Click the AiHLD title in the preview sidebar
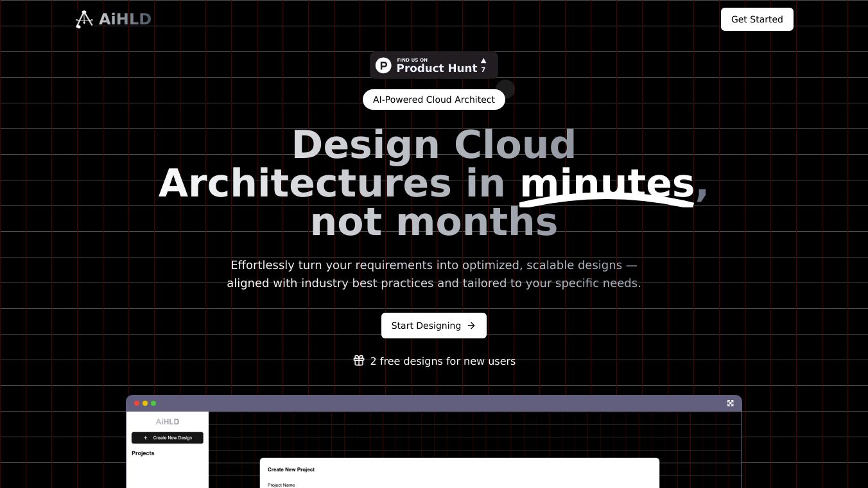The image size is (868, 488). coord(168,422)
